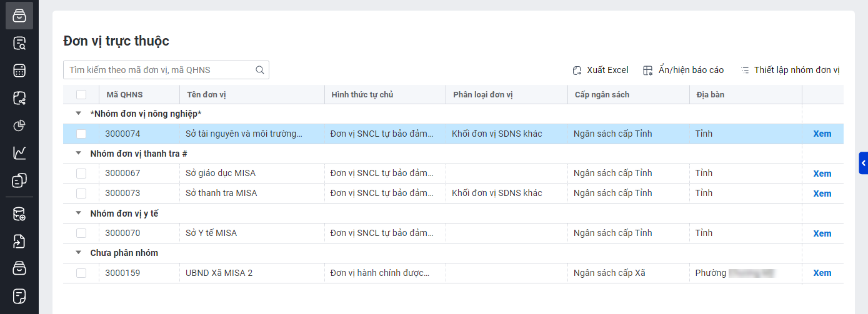Click Xuất Excel to export

point(601,70)
